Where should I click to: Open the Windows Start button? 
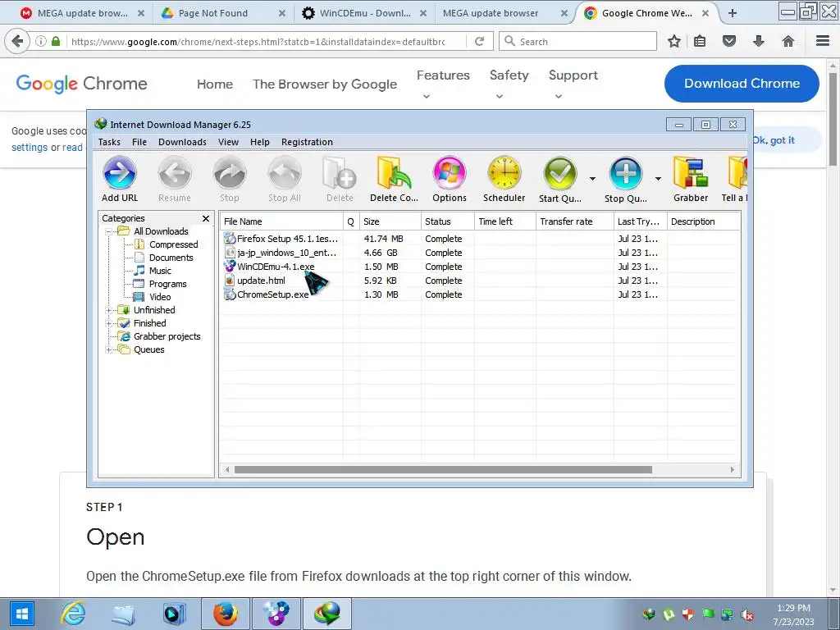click(22, 614)
